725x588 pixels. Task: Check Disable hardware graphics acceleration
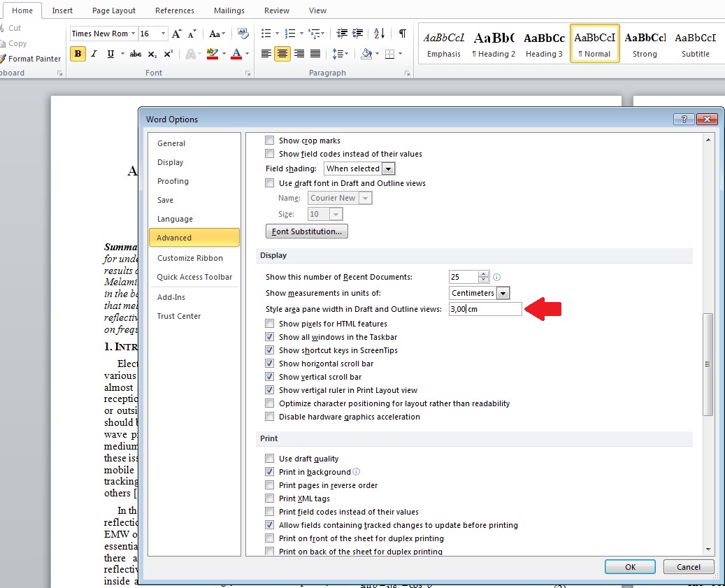point(270,417)
